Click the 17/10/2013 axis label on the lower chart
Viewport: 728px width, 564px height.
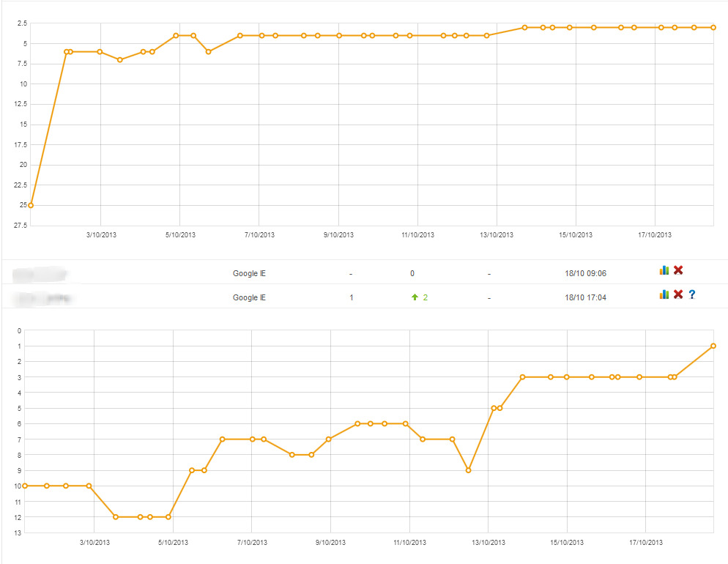click(x=646, y=542)
